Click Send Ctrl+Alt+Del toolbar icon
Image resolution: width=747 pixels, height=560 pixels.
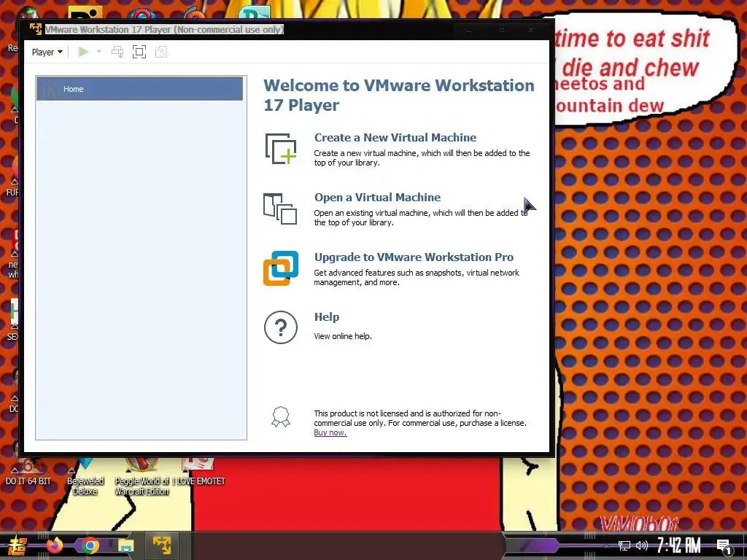pos(117,52)
